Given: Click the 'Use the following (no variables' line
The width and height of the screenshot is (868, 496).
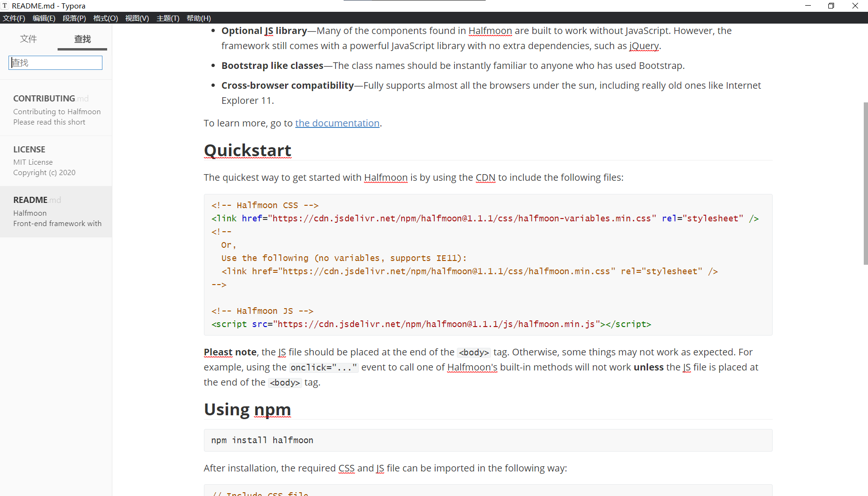Looking at the screenshot, I should tap(344, 258).
